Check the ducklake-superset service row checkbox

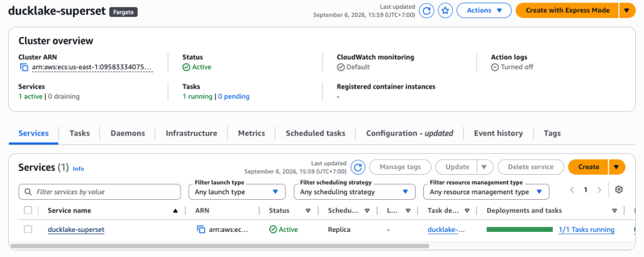pyautogui.click(x=28, y=229)
